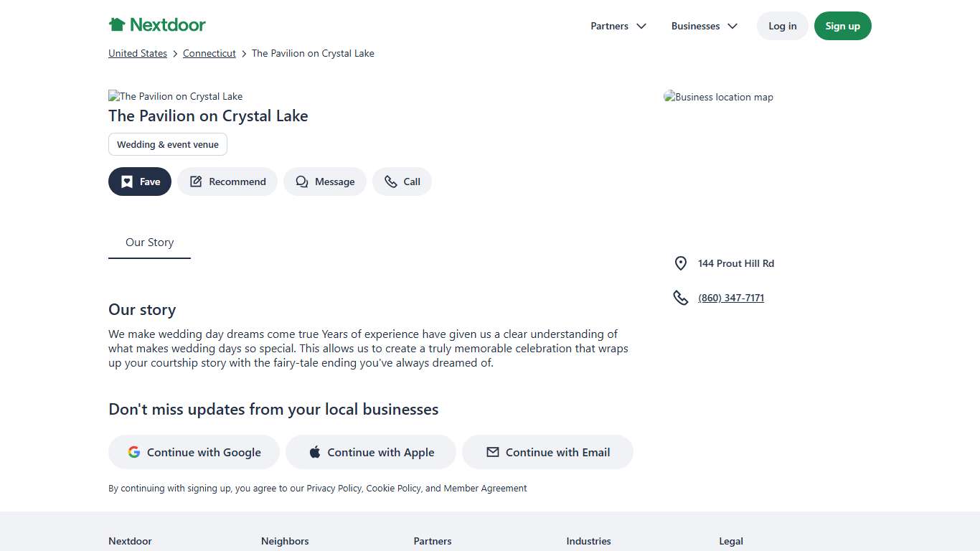Click the Nextdoor house logo
This screenshot has height=551, width=980.
coord(117,25)
